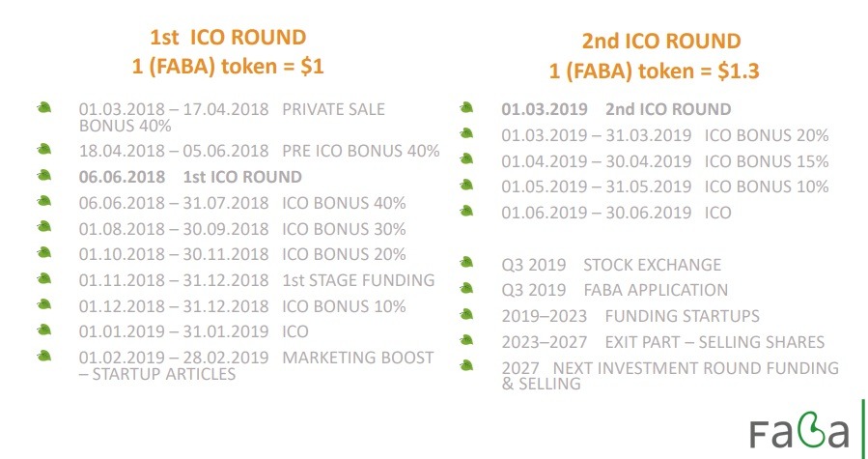Click the 01.06.2019 – 30.06.2019 ICO line
This screenshot has height=459, width=868.
pos(616,213)
